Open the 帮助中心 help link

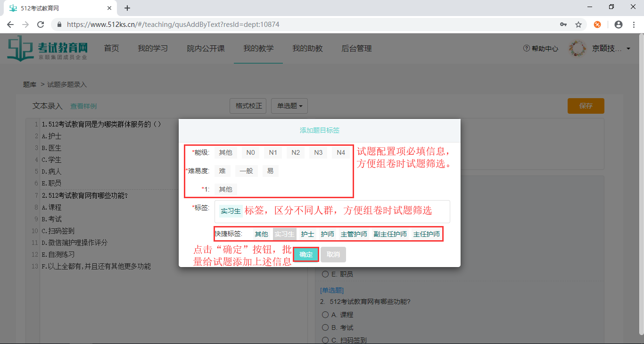coord(541,48)
